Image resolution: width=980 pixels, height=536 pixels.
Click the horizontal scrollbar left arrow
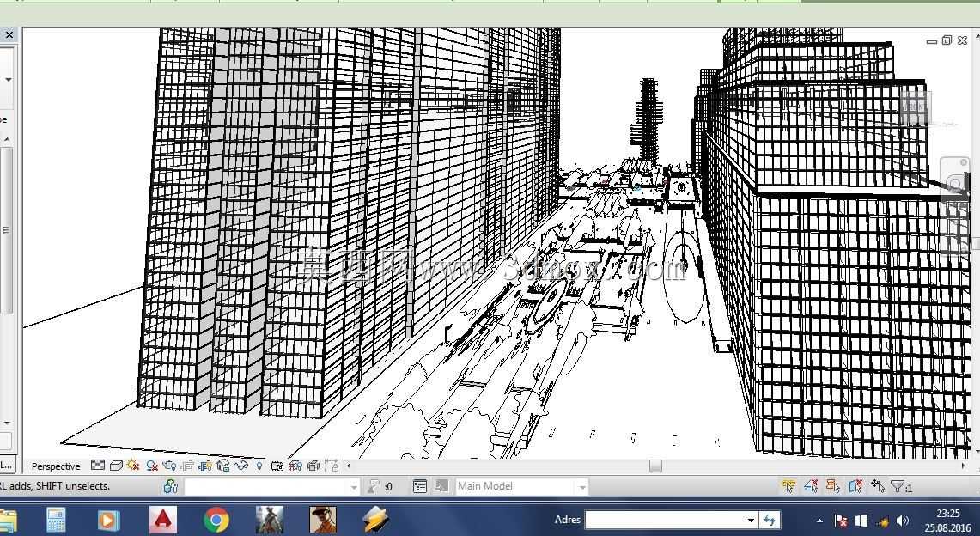point(349,466)
